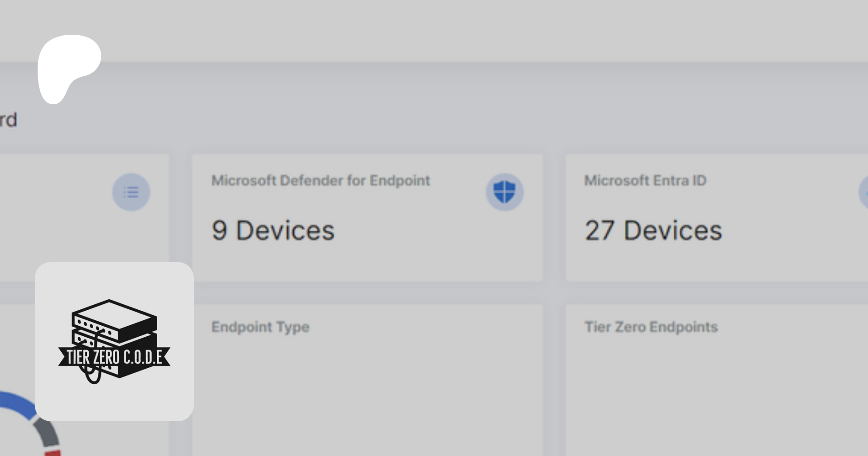Select the Microsoft Entra ID title

pos(645,180)
